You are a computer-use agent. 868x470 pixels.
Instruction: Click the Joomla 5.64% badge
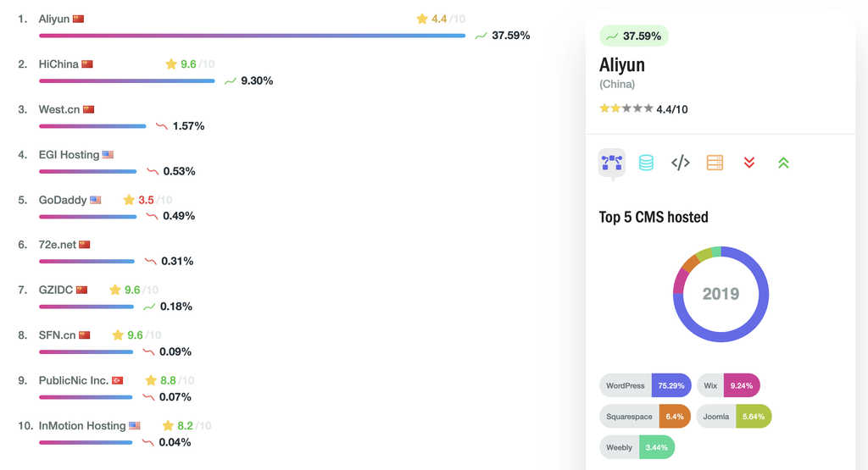(734, 417)
